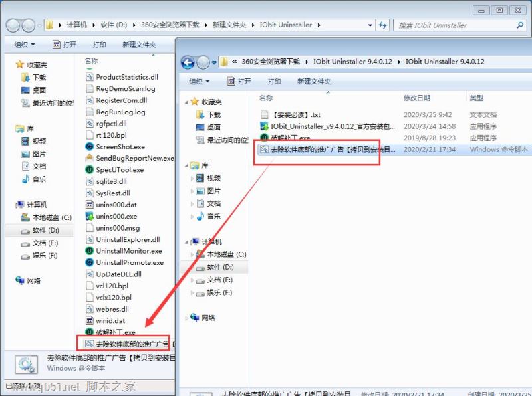Select 最近访问的位置 in front window sidebar
Viewport: 532px width, 396px height.
pyautogui.click(x=222, y=140)
